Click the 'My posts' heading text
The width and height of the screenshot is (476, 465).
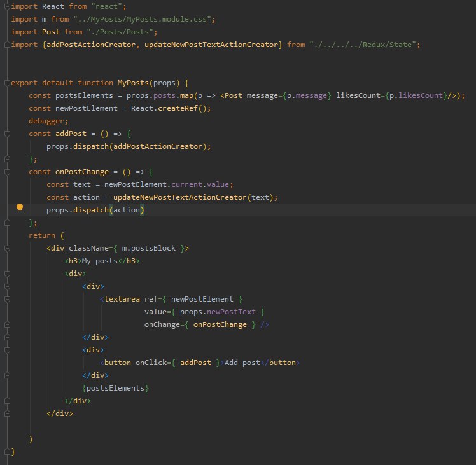point(99,261)
